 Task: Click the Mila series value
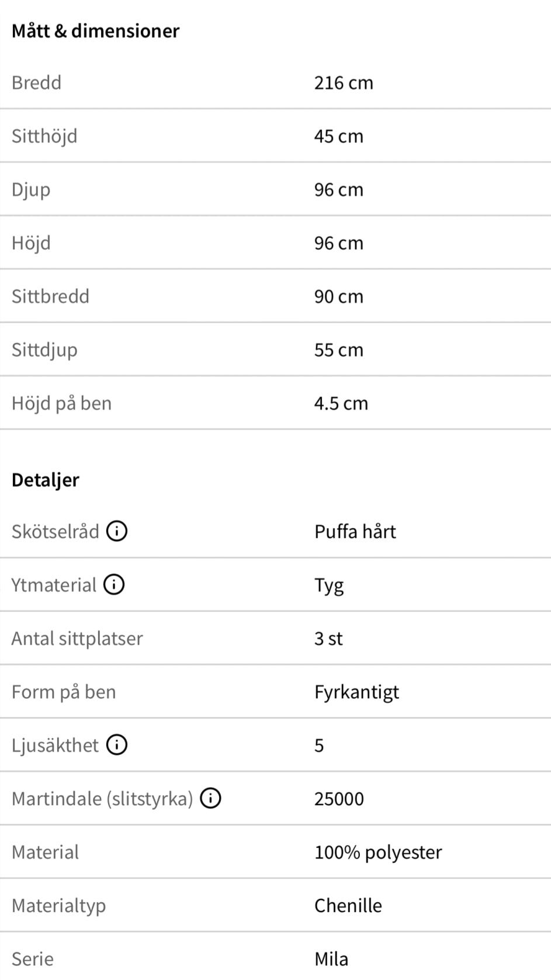point(331,959)
